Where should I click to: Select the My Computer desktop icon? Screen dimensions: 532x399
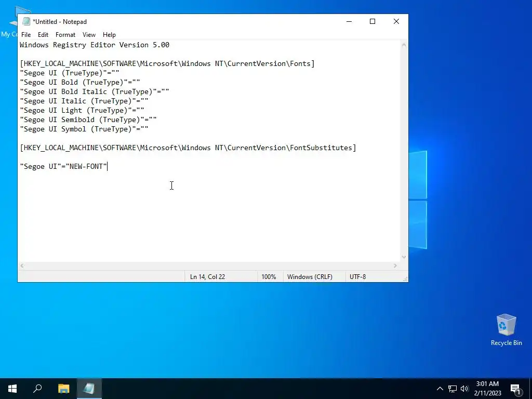tap(9, 22)
